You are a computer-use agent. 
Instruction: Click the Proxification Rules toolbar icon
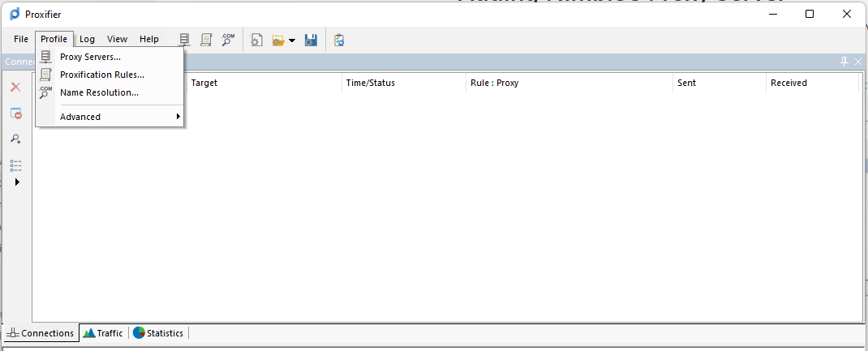coord(206,39)
